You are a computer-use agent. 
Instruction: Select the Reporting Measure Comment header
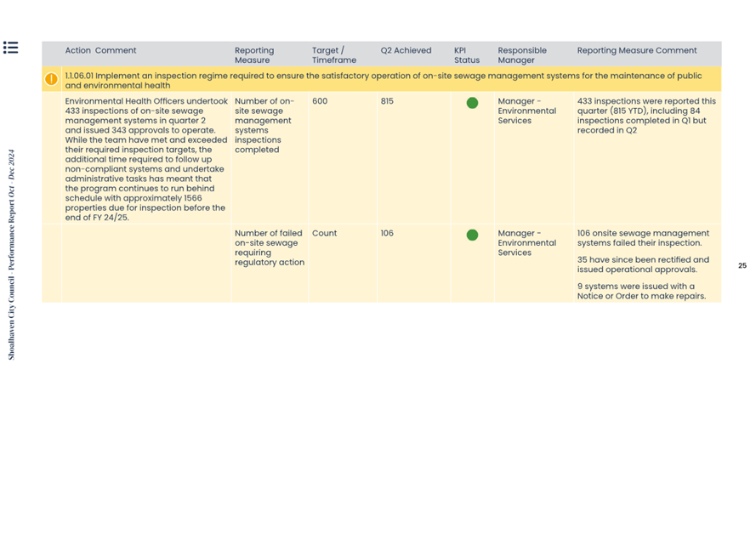pos(636,51)
